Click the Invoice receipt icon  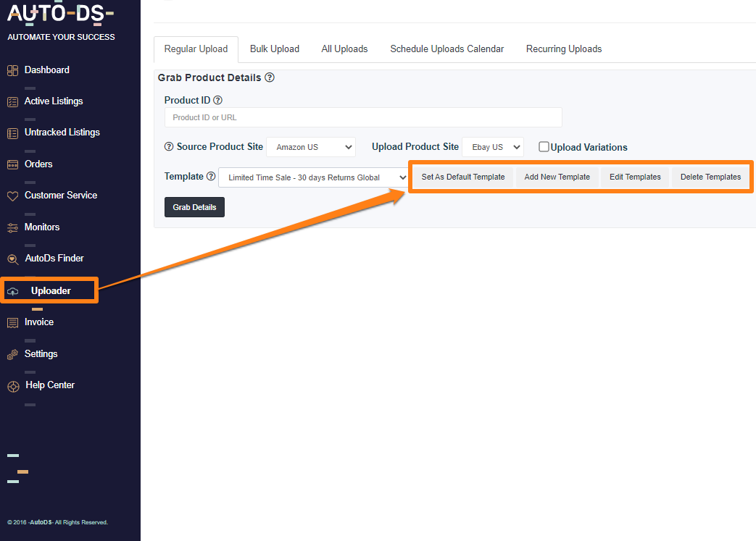[12, 323]
